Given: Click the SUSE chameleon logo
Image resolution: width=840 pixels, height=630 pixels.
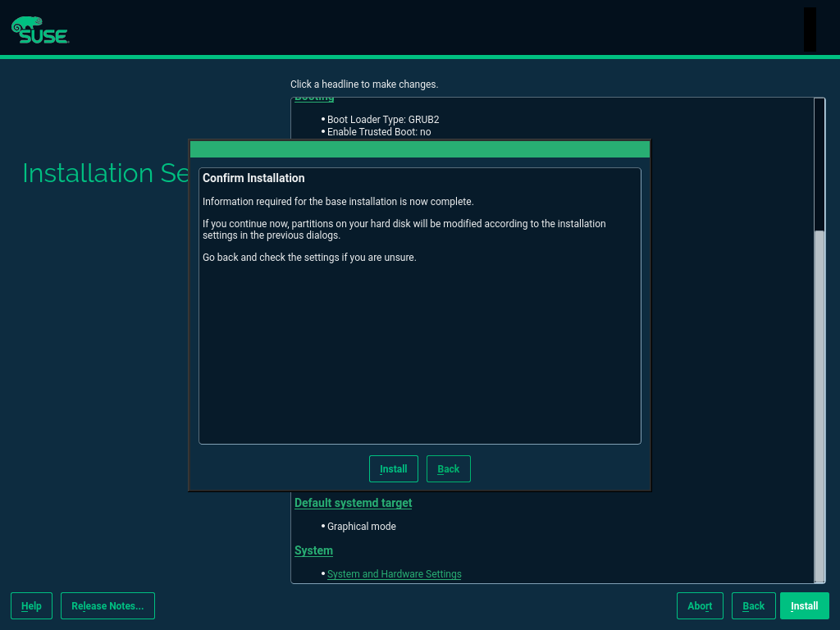Looking at the screenshot, I should point(39,30).
